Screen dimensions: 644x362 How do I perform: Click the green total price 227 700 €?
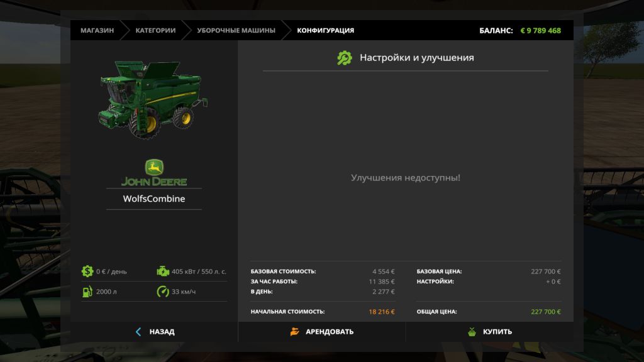coord(545,312)
